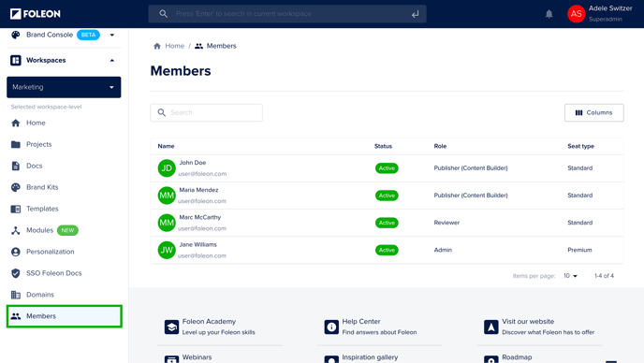
Task: Select Members in the sidebar
Action: [x=64, y=316]
